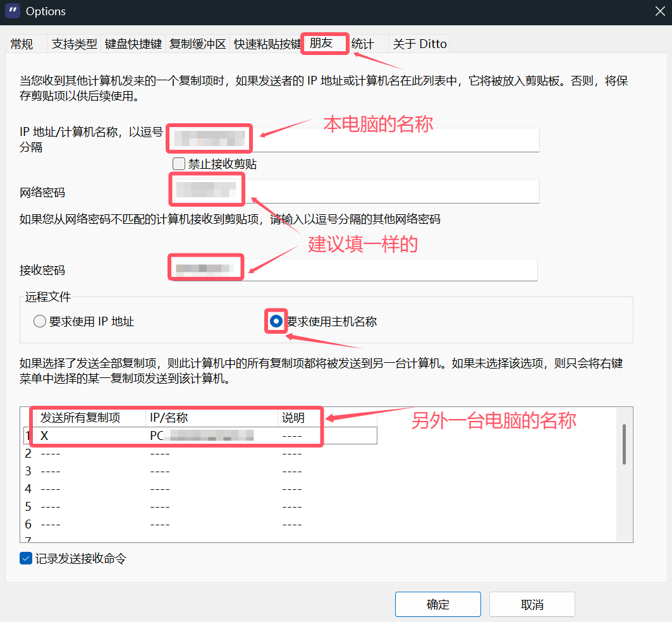This screenshot has height=622, width=672.
Task: Open the 支持类型 tab
Action: tap(75, 44)
